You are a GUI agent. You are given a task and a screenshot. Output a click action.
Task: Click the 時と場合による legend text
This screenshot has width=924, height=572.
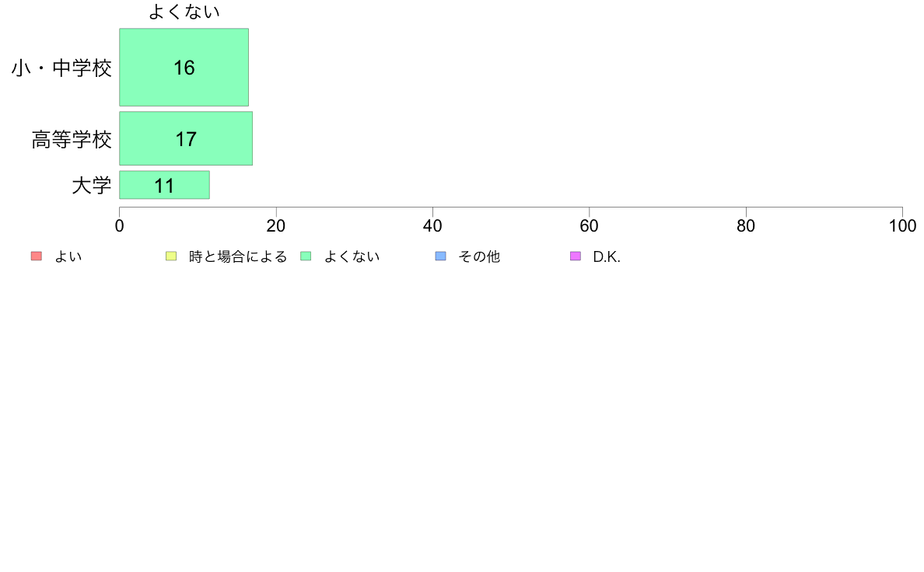coord(238,256)
